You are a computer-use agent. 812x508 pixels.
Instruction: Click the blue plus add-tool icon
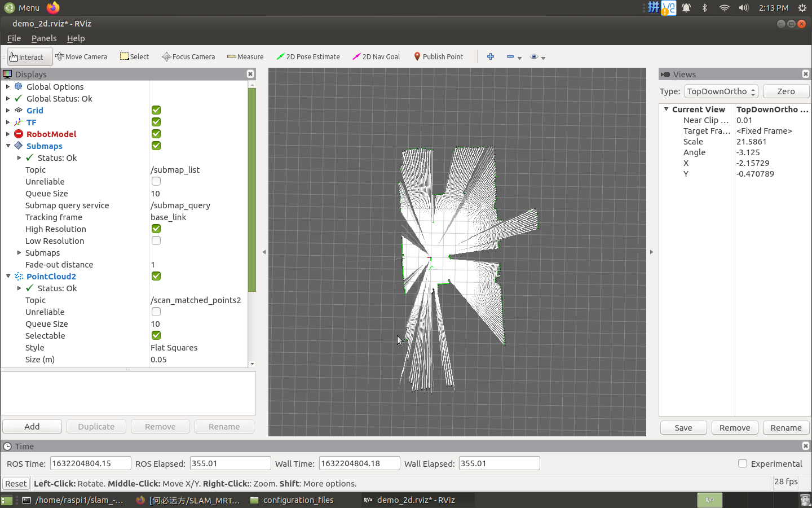[491, 56]
